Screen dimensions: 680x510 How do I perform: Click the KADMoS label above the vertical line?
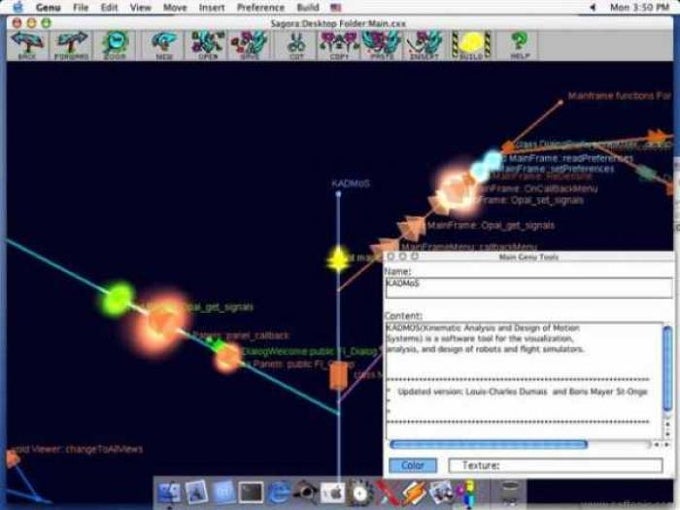coord(350,183)
